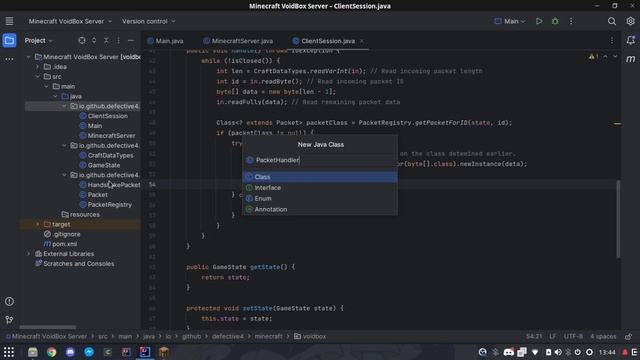Close the ClientSession.java tab
Image resolution: width=640 pixels, height=360 pixels.
362,41
